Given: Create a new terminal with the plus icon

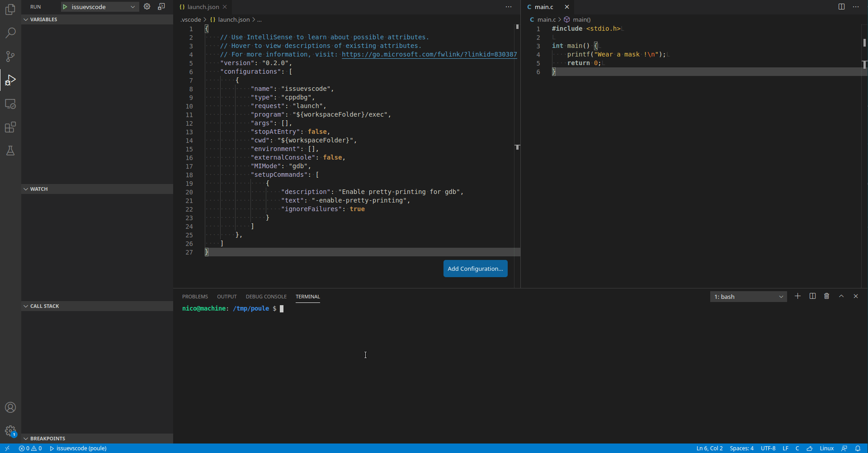Looking at the screenshot, I should (797, 296).
